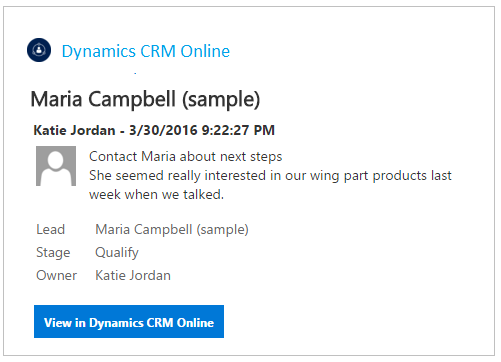Viewport: 501px width, 362px height.
Task: Click 'Contact Maria about next steps' text
Action: (185, 156)
